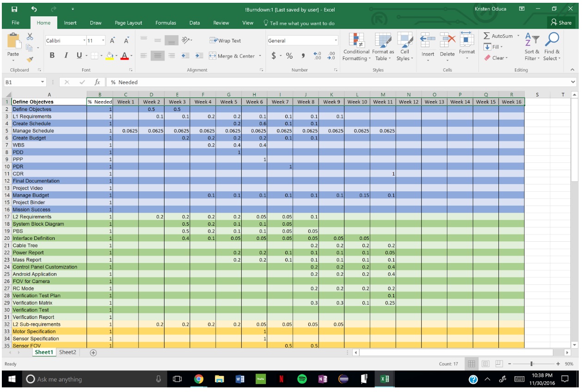Open the File tab

click(15, 23)
